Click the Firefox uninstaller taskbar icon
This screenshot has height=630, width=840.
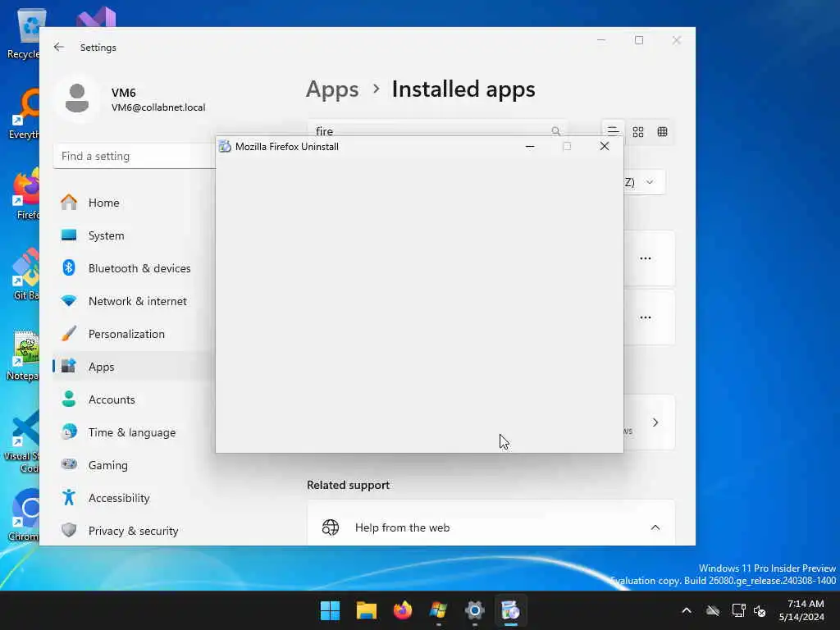510,610
